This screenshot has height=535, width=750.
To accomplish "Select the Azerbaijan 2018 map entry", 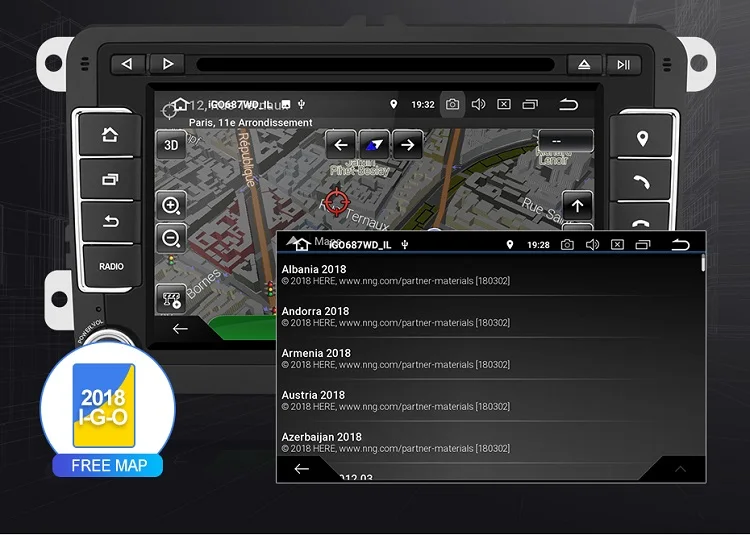I will (490, 443).
